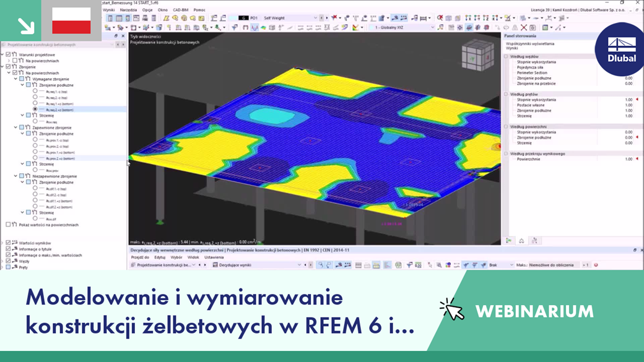Click the table icon beside Decydujące wyniki
The height and width of the screenshot is (362, 644).
click(215, 265)
